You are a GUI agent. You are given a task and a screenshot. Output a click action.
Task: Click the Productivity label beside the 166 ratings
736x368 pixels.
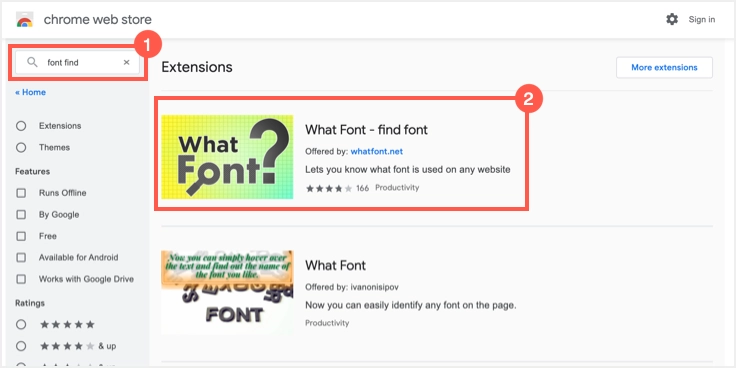click(397, 188)
